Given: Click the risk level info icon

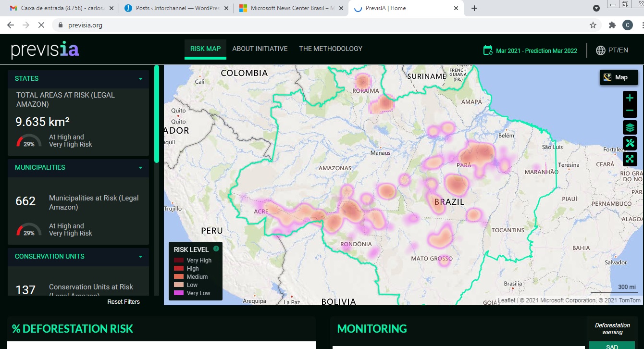Looking at the screenshot, I should click(x=216, y=249).
